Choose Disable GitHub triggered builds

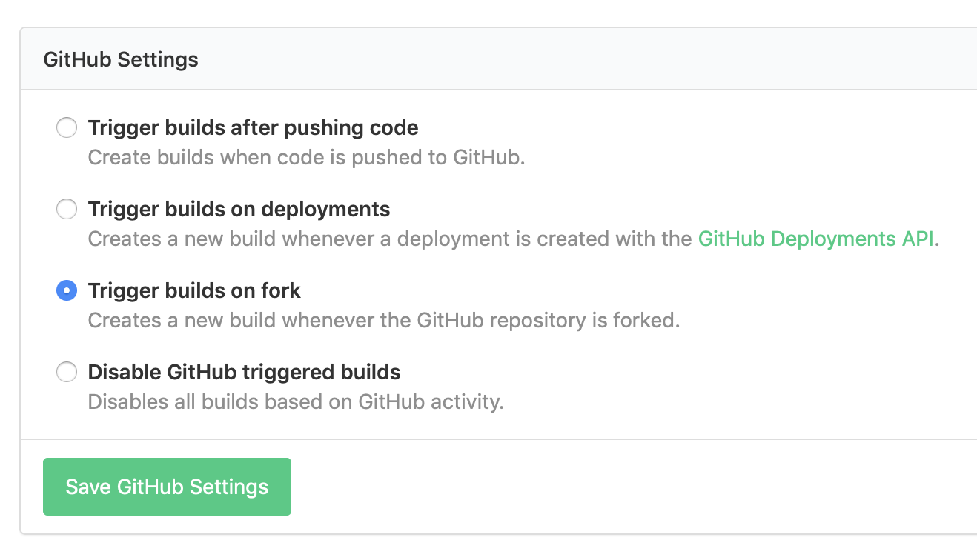(67, 372)
